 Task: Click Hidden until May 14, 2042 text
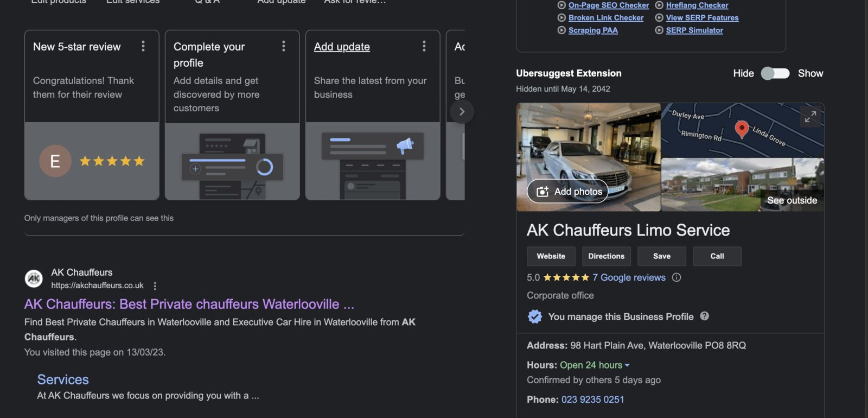[563, 89]
